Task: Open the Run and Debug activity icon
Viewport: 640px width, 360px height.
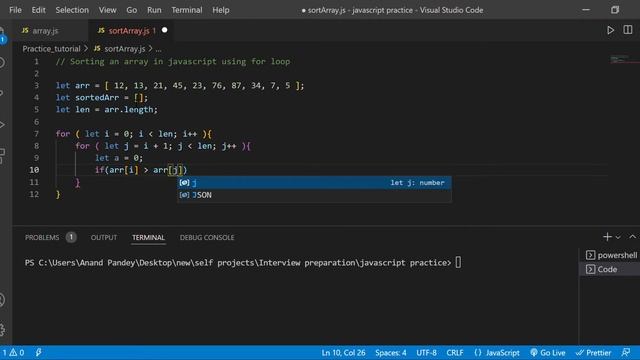Action: point(2,124)
